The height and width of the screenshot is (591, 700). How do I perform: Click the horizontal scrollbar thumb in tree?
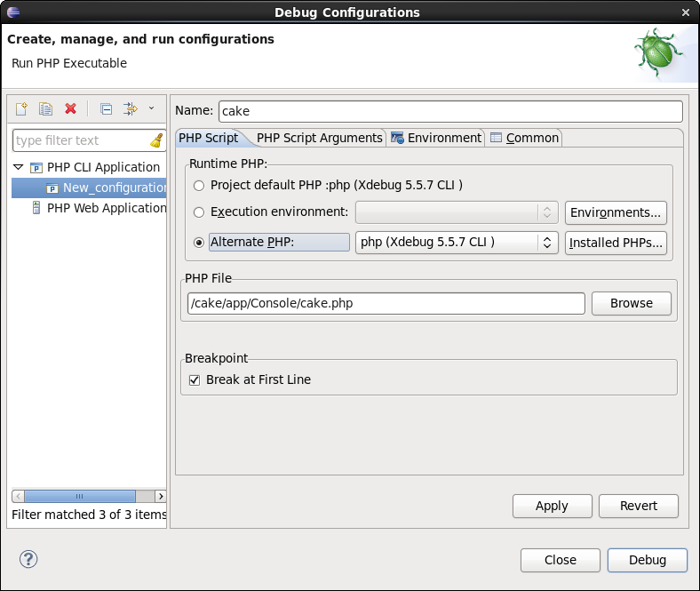[x=80, y=496]
